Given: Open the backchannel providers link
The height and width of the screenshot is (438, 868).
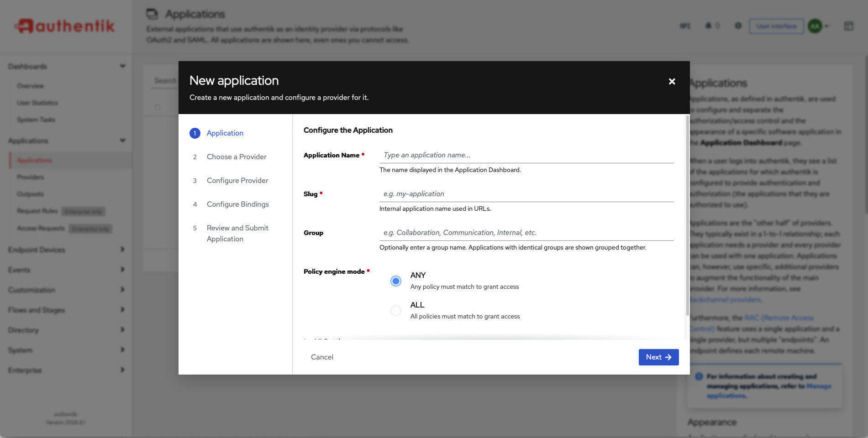Looking at the screenshot, I should pos(725,300).
